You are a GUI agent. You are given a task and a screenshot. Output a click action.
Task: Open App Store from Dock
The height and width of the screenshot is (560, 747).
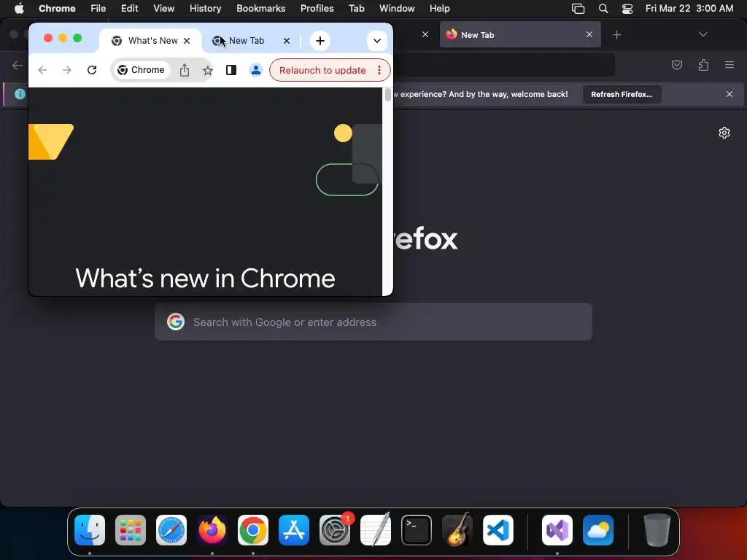click(294, 530)
